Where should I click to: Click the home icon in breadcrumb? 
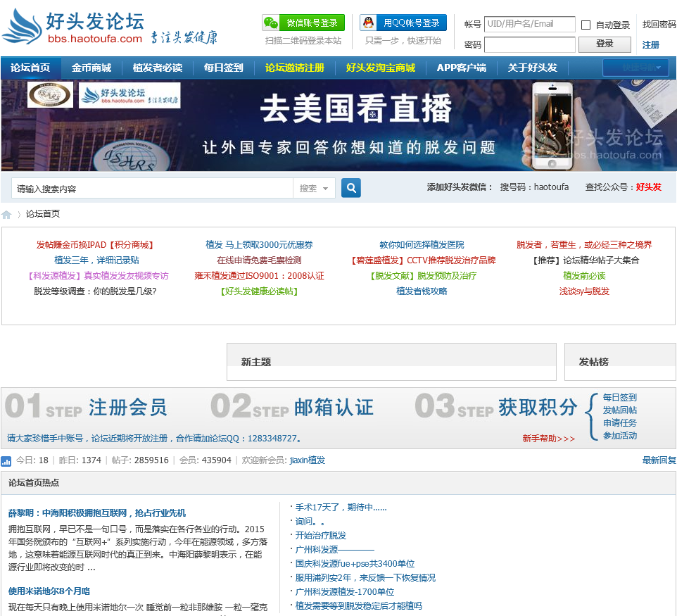coord(6,214)
